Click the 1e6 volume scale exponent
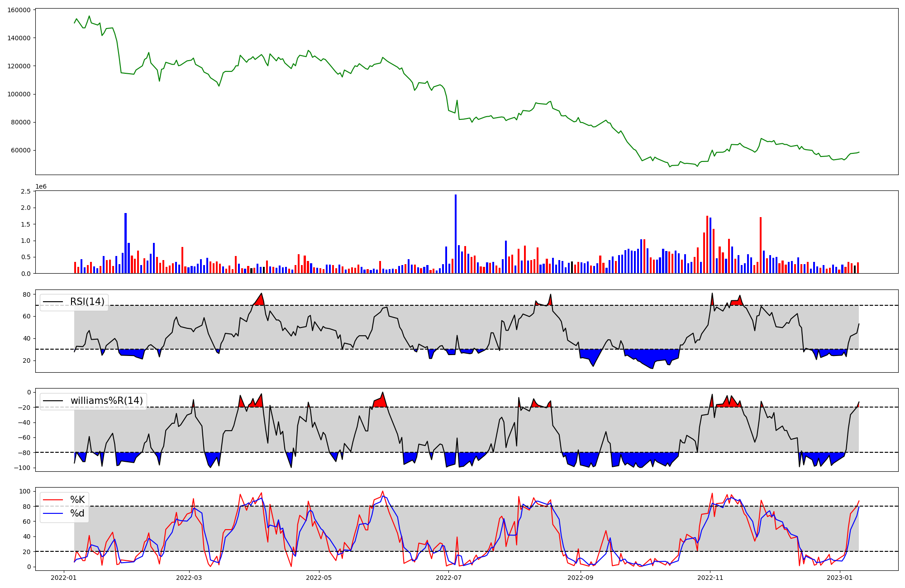The width and height of the screenshot is (905, 588). [x=41, y=187]
